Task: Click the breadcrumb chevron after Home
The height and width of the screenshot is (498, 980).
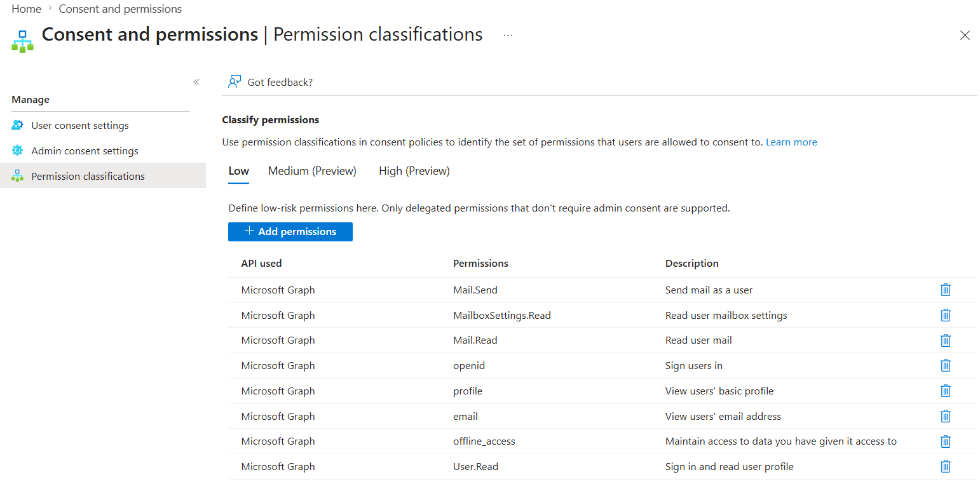Action: click(48, 8)
